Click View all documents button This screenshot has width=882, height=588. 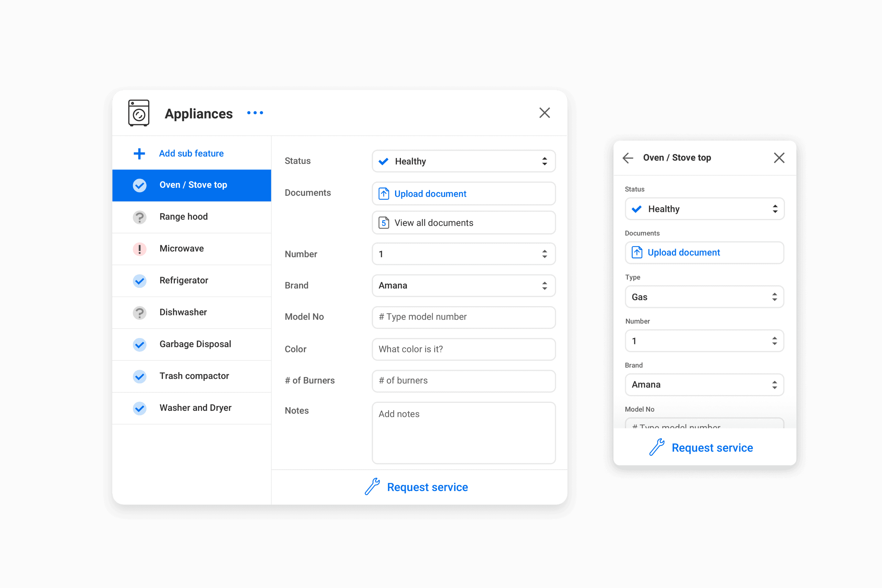(463, 223)
